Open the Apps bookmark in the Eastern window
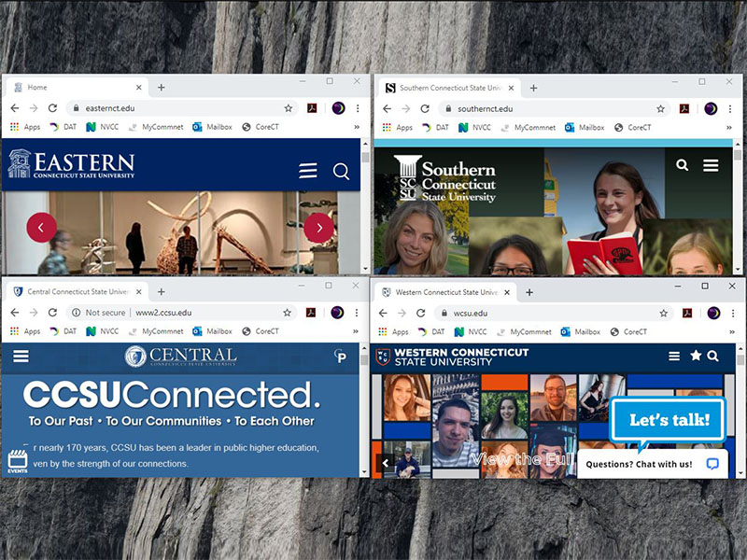 (x=25, y=127)
